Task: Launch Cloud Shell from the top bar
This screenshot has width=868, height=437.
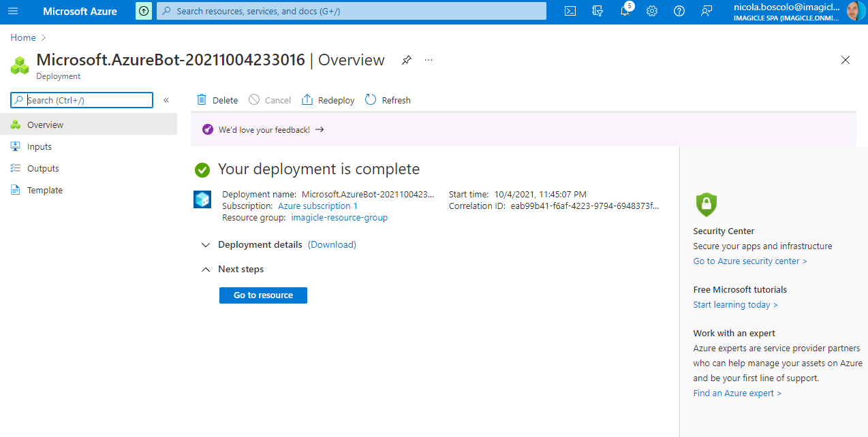Action: pyautogui.click(x=570, y=11)
